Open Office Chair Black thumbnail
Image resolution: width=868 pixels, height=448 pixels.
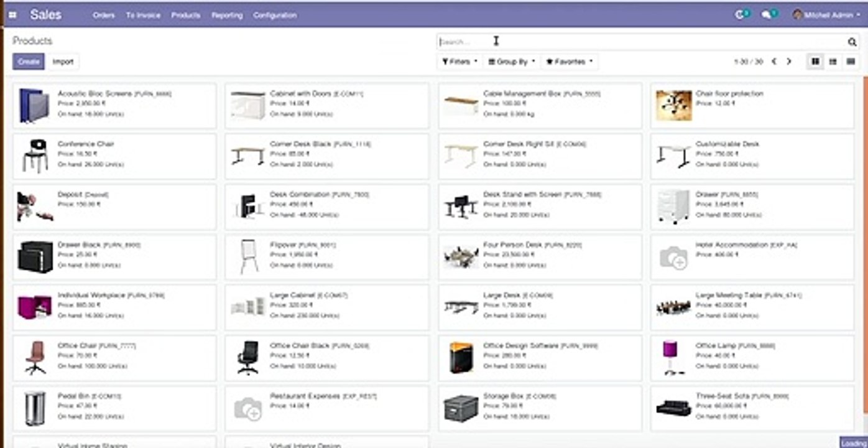247,358
